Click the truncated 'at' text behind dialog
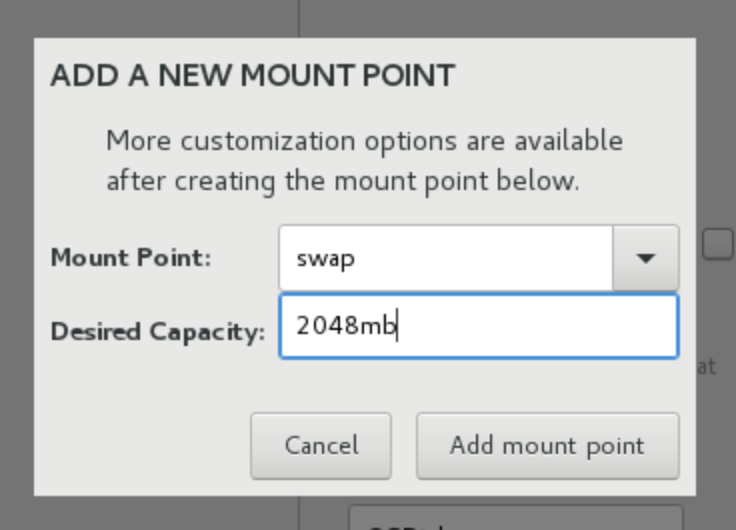 (707, 367)
